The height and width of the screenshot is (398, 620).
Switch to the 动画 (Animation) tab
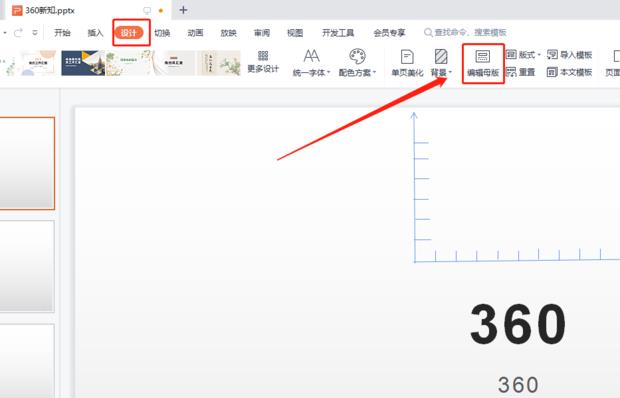pyautogui.click(x=195, y=33)
